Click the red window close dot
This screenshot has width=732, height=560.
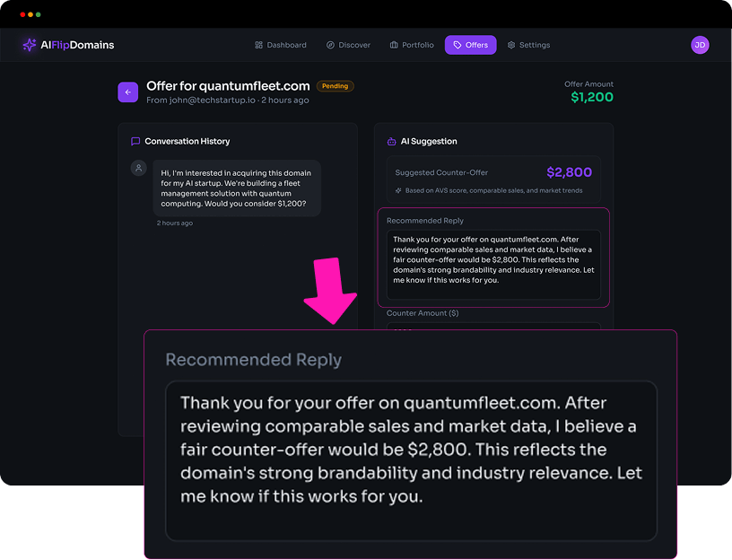click(22, 15)
